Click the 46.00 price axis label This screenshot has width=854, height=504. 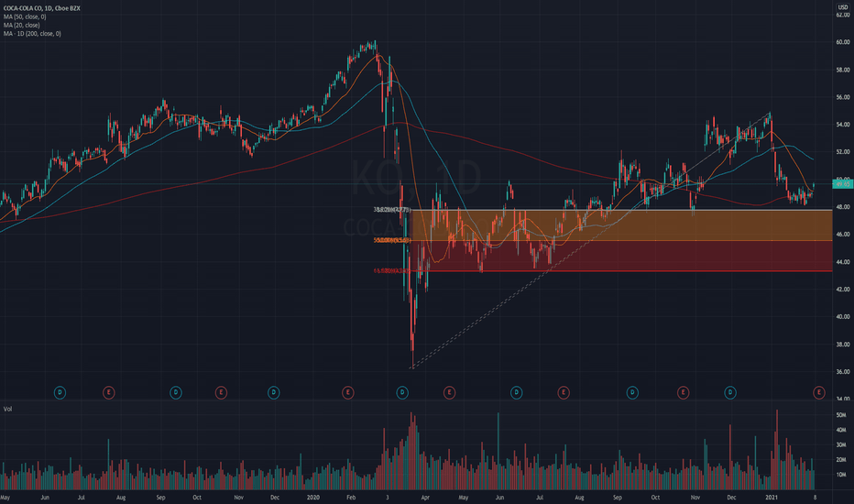[x=843, y=235]
